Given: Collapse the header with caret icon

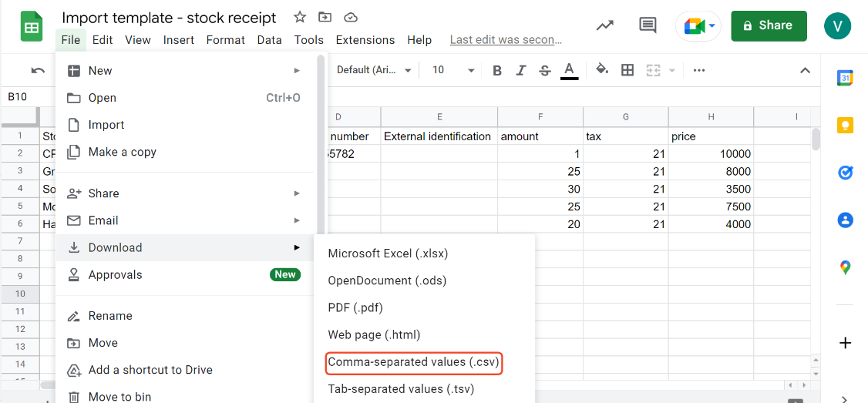Looking at the screenshot, I should pos(806,70).
